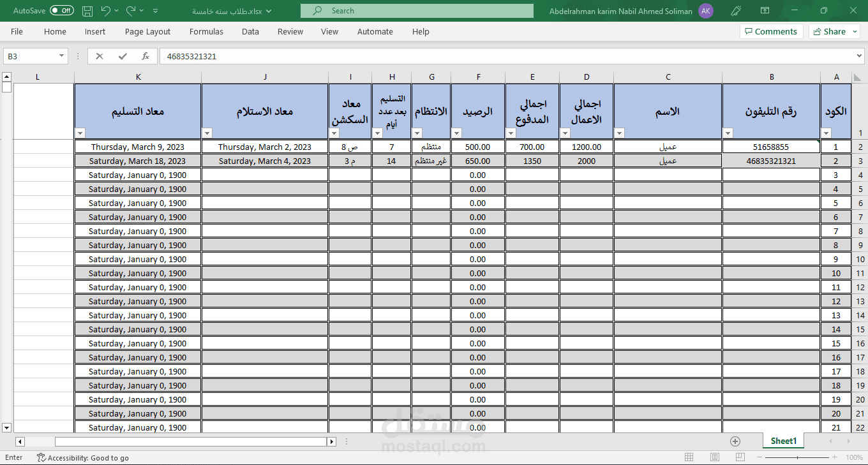This screenshot has width=868, height=465.
Task: Click the vertical scroll down arrow
Action: click(x=6, y=427)
